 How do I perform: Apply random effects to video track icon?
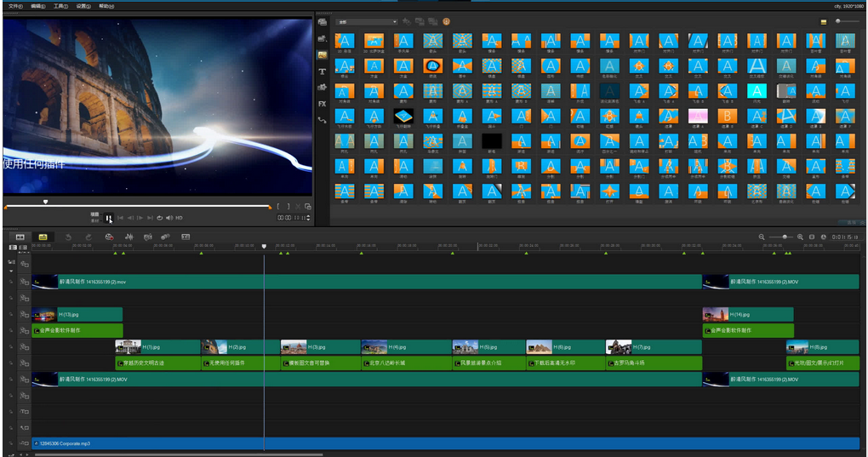433,21
